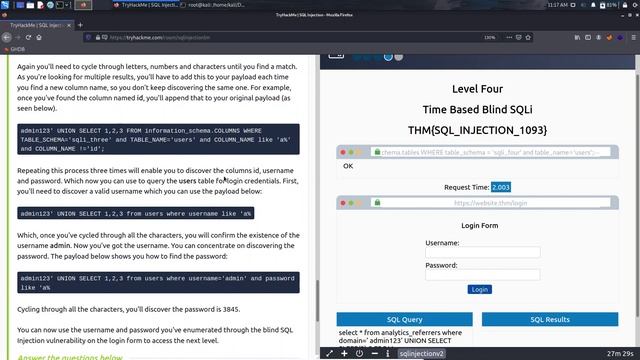Image resolution: width=640 pixels, height=360 pixels.
Task: Expand the terminal dropdown arrow in top panel
Action: pos(67,5)
